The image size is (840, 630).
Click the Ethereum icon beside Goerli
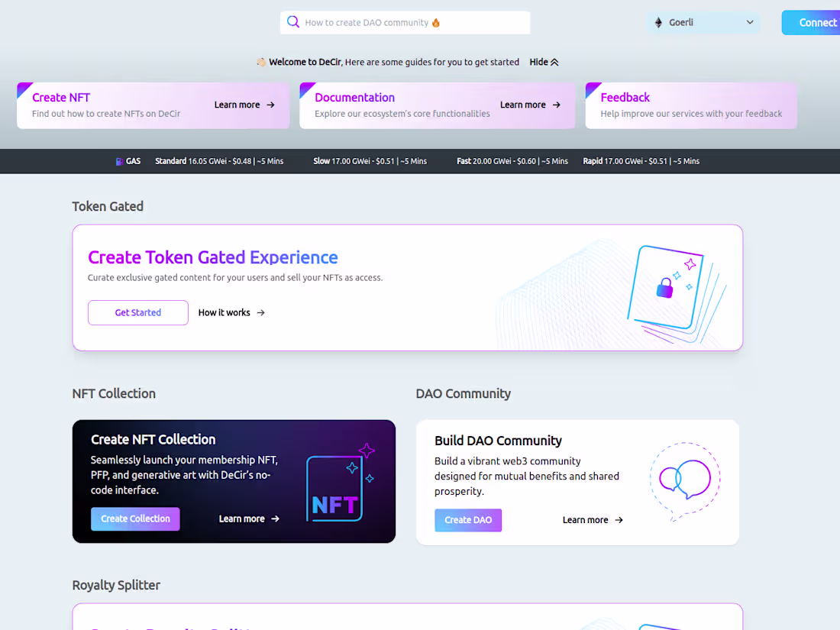click(658, 22)
